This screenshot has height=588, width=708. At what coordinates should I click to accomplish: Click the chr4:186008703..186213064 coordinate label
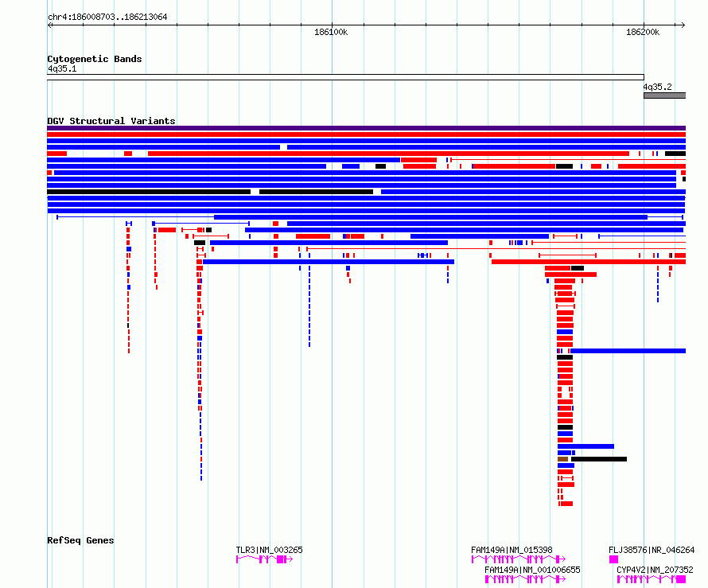(107, 17)
